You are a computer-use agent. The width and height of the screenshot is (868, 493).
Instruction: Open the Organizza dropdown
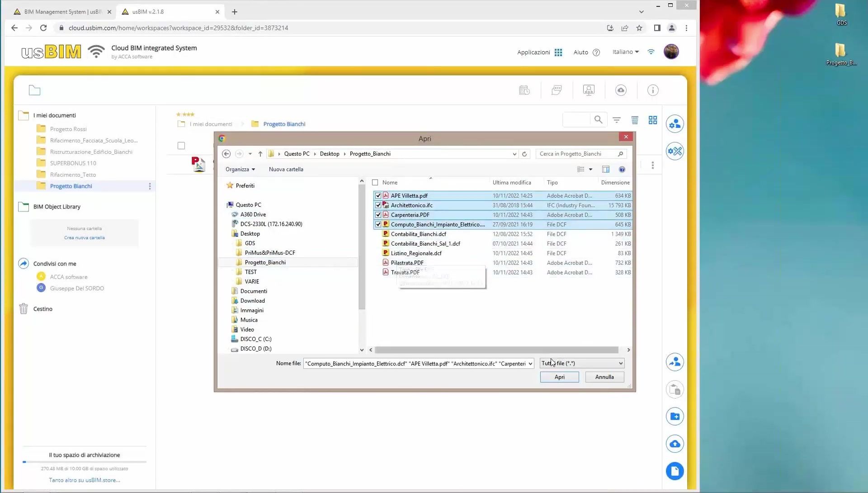(x=240, y=169)
